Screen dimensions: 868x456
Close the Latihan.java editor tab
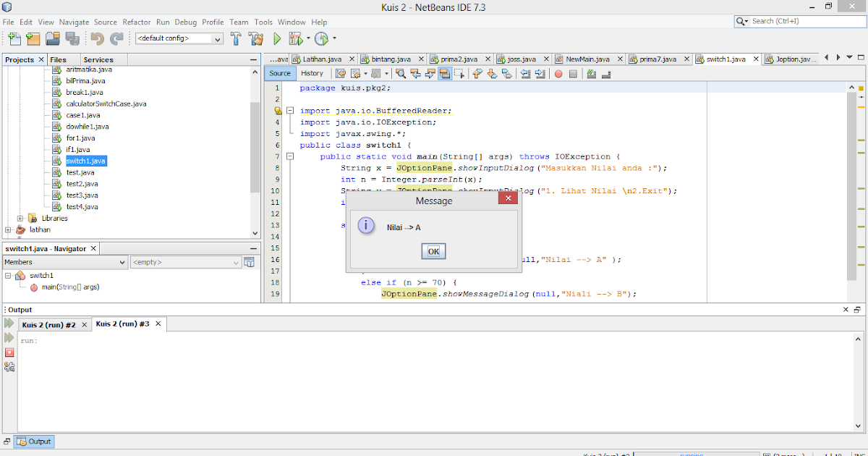click(351, 59)
